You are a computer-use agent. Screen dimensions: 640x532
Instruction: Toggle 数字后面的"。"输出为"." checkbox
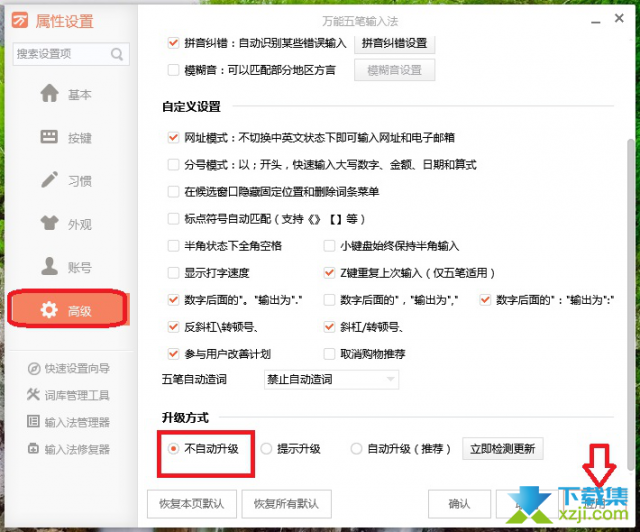173,300
